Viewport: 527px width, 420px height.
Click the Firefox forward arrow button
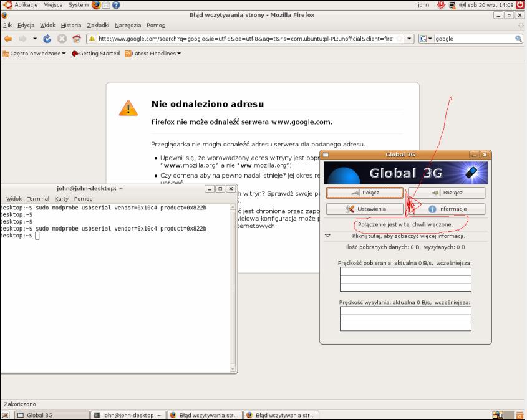tap(22, 39)
